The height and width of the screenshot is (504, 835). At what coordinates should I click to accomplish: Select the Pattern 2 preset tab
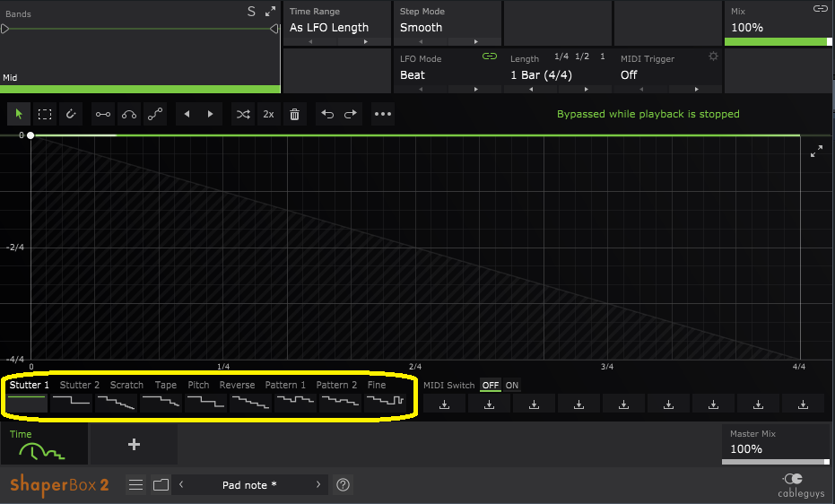[x=336, y=385]
